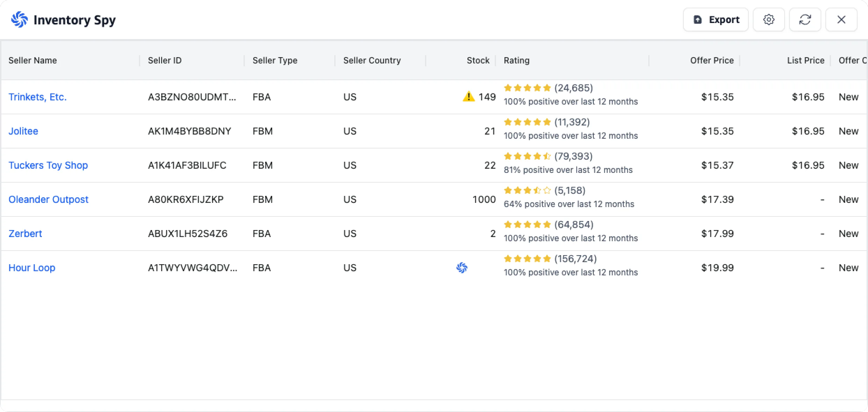
Task: Select seller ID ABUX1LH52S4Z6
Action: (188, 234)
